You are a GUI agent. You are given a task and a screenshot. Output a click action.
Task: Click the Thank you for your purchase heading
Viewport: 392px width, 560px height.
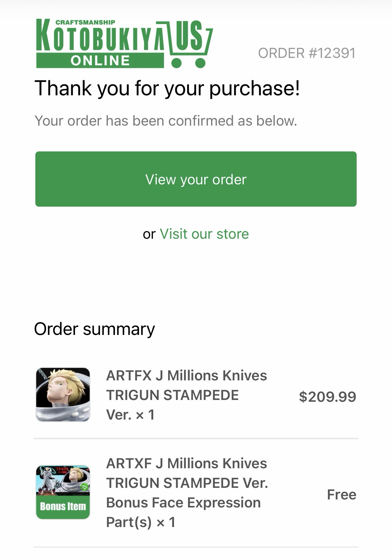(167, 88)
